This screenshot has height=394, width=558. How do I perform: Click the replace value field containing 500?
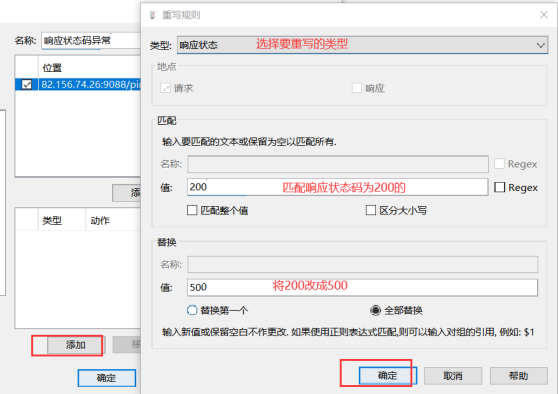(362, 287)
